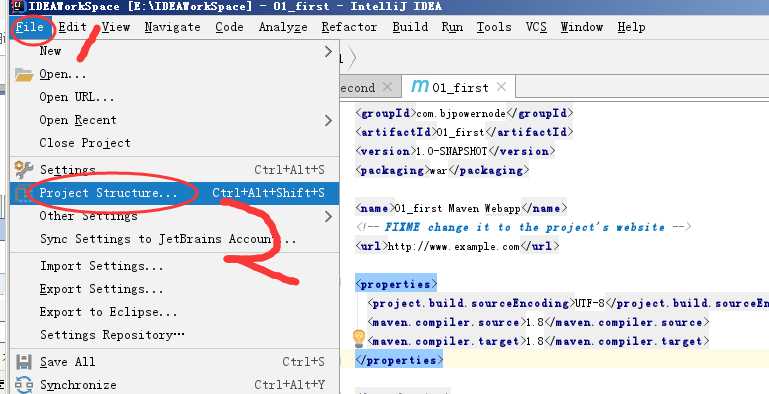Image resolution: width=769 pixels, height=394 pixels.
Task: Click the version 1.0-SNAPSHOT line
Action: tap(455, 151)
